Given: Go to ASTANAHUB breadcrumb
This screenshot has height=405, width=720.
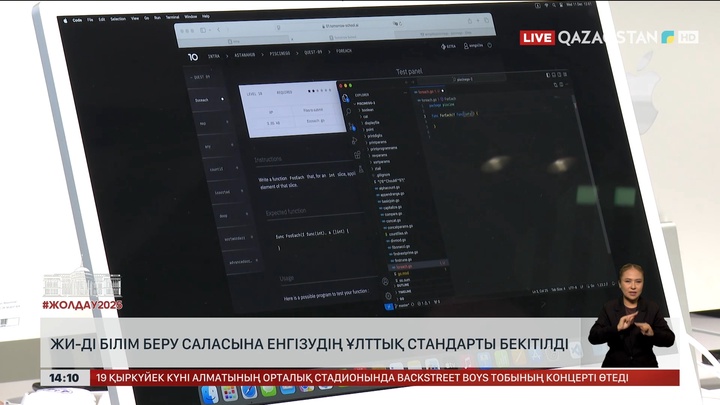Looking at the screenshot, I should pos(245,55).
